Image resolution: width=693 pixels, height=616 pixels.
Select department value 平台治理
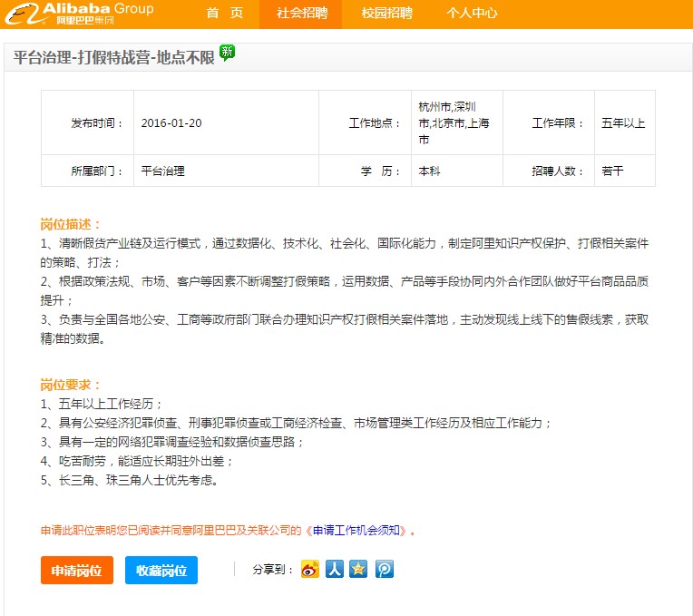click(x=162, y=171)
